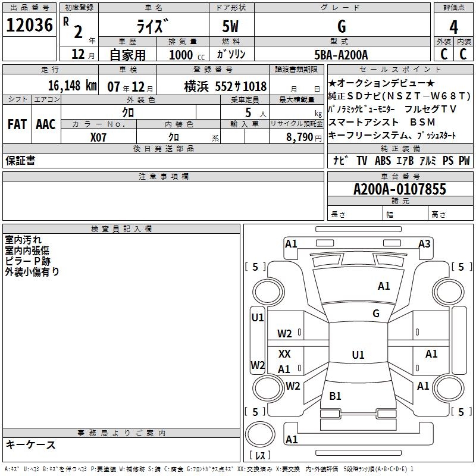
Task: Click the アルミ equipment mark
Action: point(428,161)
